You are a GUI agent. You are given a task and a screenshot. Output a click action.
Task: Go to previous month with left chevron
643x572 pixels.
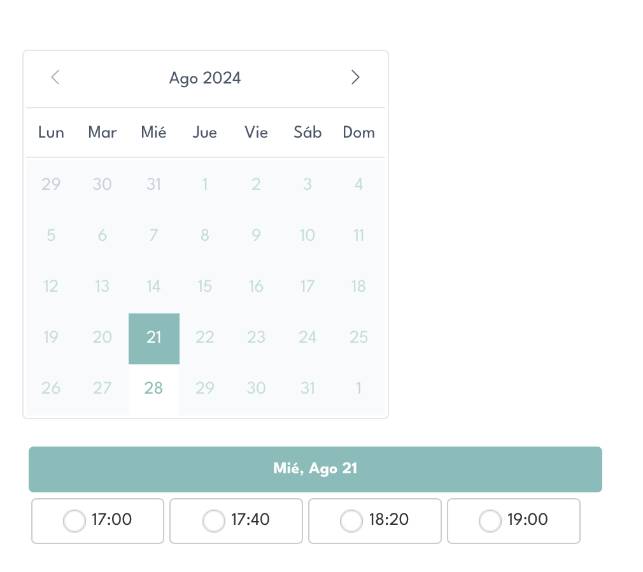point(55,77)
